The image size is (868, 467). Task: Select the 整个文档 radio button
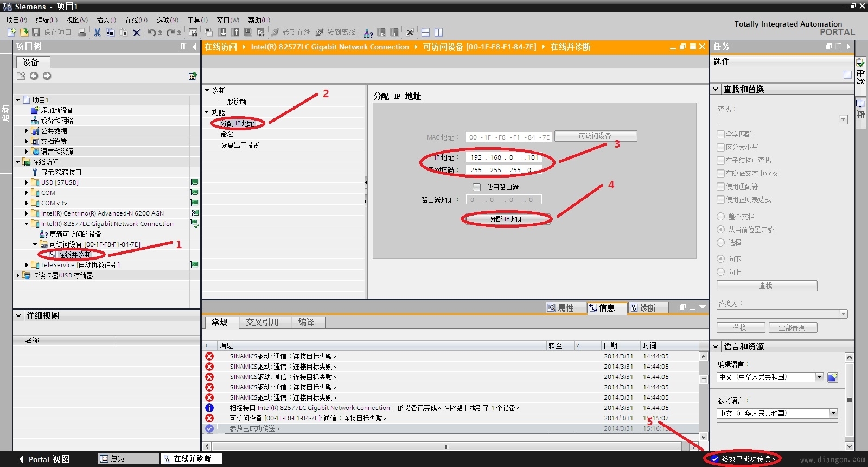[721, 216]
